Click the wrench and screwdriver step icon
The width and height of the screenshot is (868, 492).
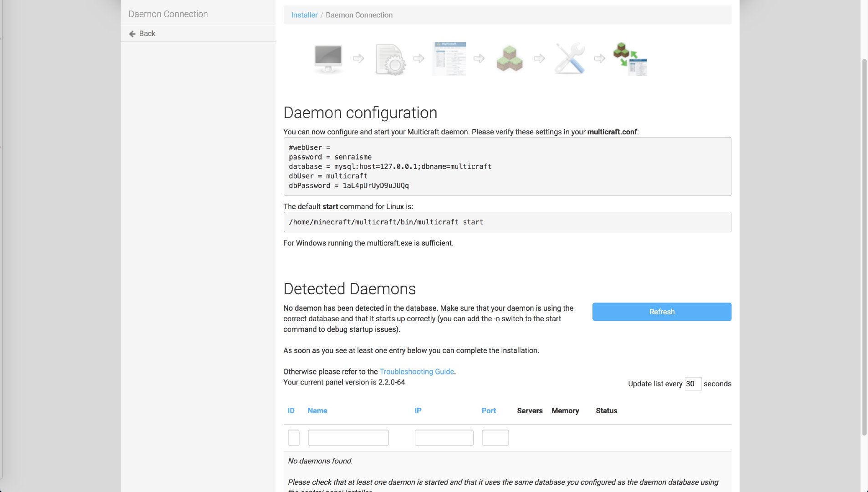coord(570,58)
